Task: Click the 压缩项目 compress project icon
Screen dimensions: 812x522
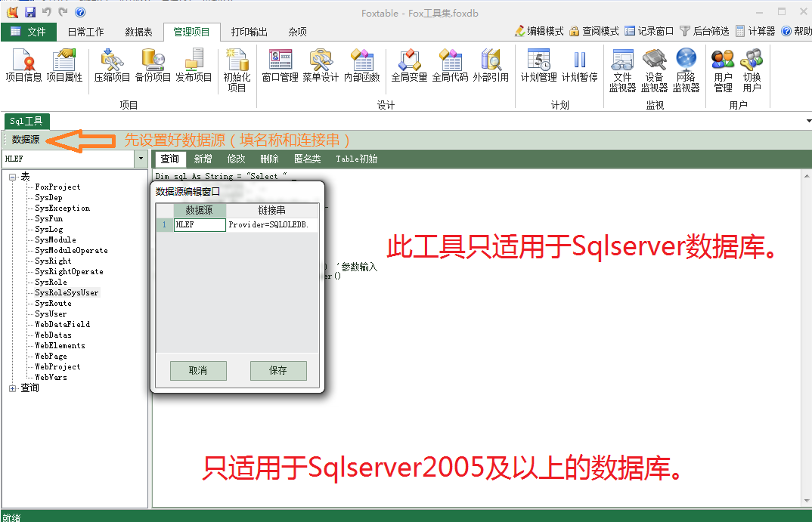Action: [112, 66]
